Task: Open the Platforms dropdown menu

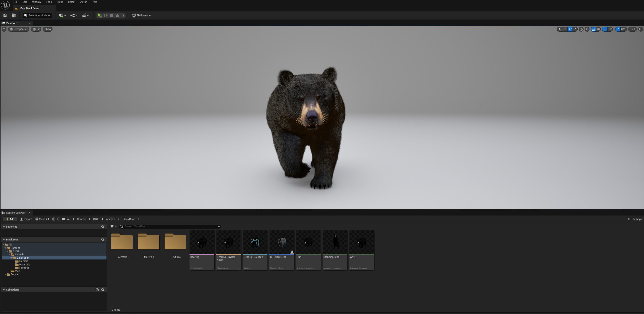Action: tap(141, 15)
